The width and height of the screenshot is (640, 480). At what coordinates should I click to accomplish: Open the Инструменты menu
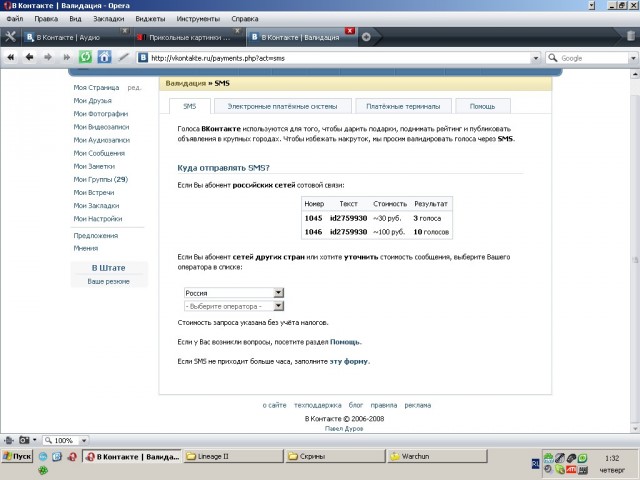[x=198, y=19]
